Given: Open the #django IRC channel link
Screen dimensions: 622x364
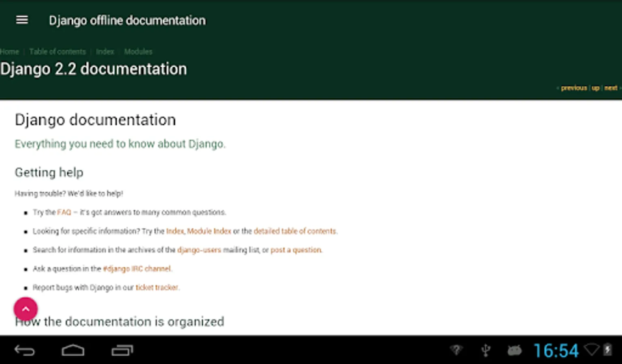Looking at the screenshot, I should [x=137, y=269].
